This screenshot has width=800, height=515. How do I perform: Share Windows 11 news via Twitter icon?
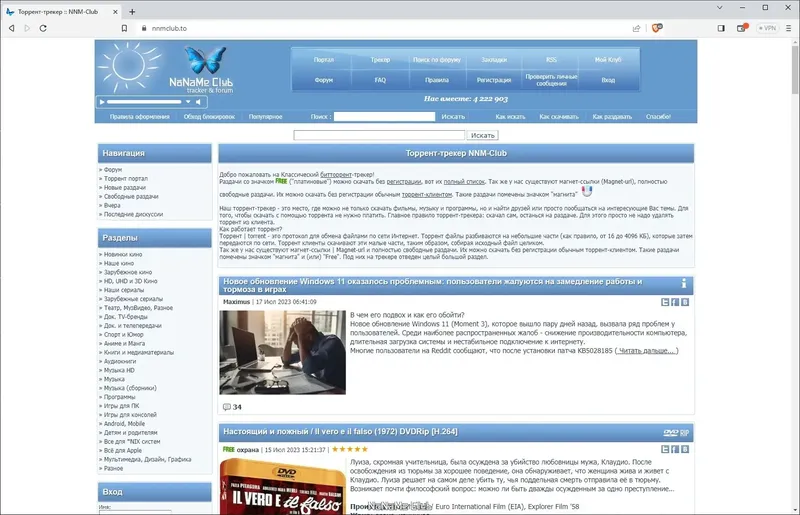click(665, 302)
